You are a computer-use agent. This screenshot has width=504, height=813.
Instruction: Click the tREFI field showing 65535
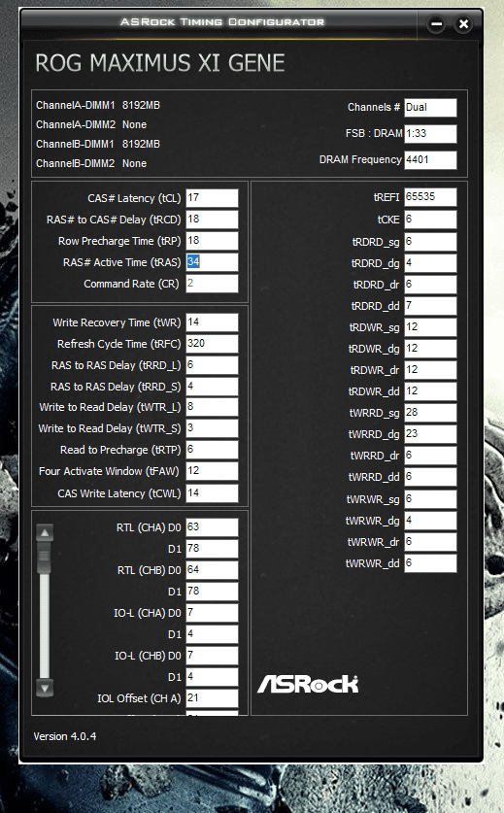coord(430,197)
